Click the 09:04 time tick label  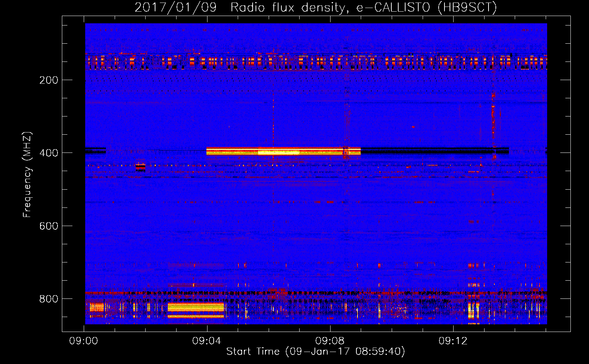(x=207, y=341)
